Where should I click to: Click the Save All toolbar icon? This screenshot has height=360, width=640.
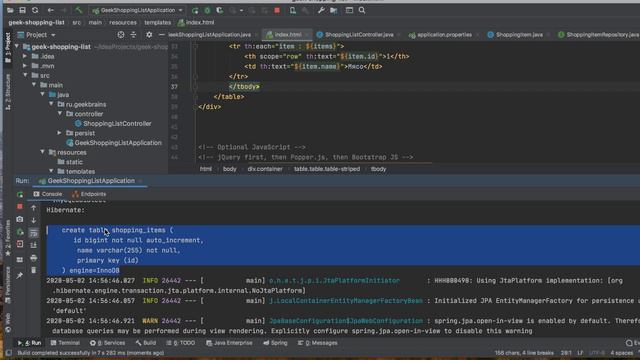22,10
